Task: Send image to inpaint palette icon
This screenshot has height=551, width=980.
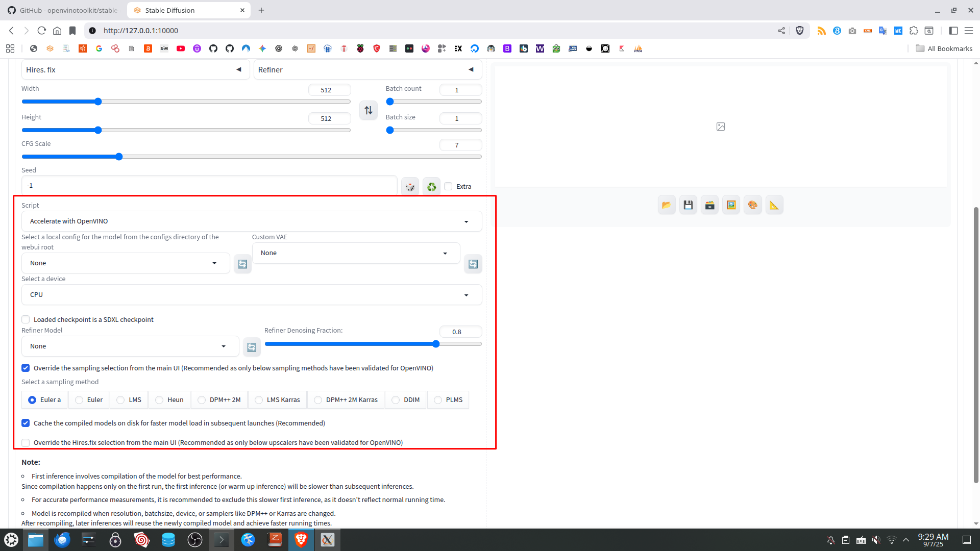Action: (752, 205)
